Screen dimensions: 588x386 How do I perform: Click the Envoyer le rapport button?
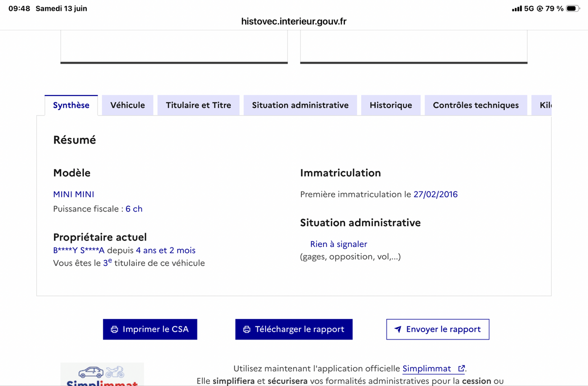click(438, 329)
